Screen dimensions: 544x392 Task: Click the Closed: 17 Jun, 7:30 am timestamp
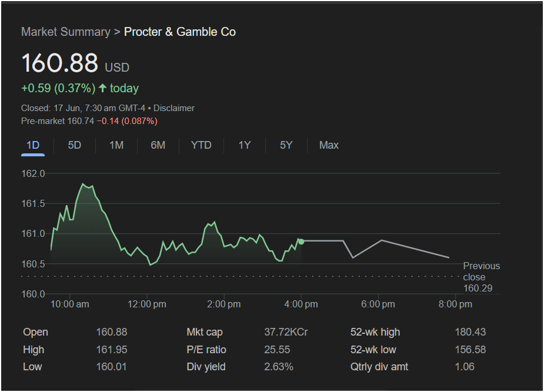pos(69,108)
